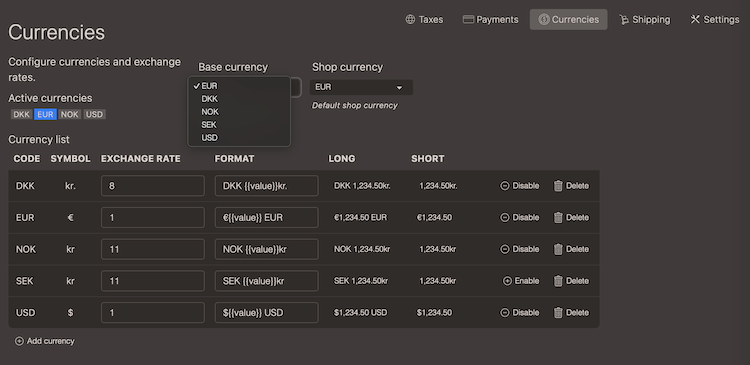Viewport: 750px width, 365px height.
Task: Choose NOK in base currency menu
Action: point(239,112)
